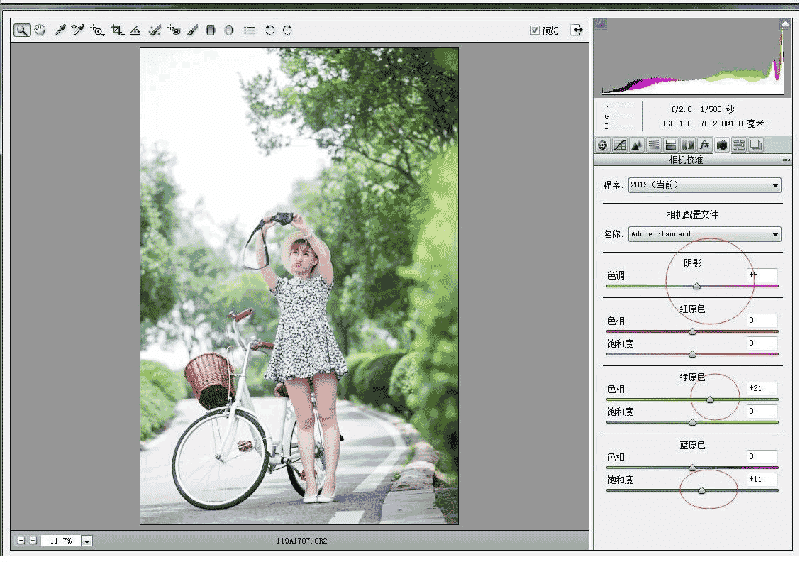Rotate image counterclockwise icon

pos(270,30)
